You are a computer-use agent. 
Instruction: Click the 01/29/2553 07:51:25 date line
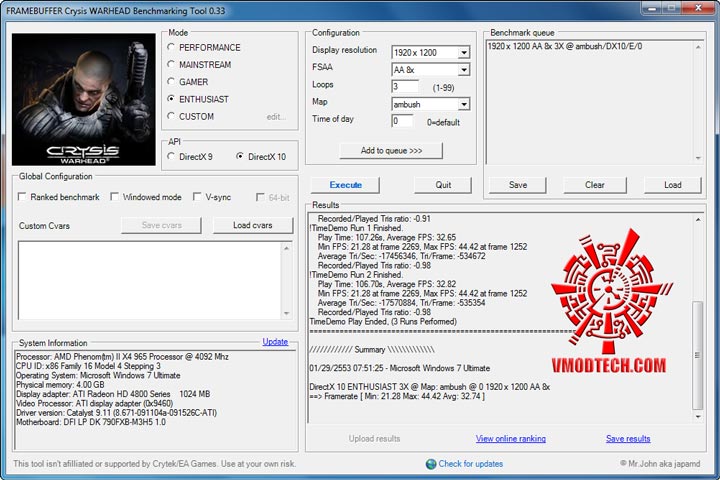tap(400, 368)
